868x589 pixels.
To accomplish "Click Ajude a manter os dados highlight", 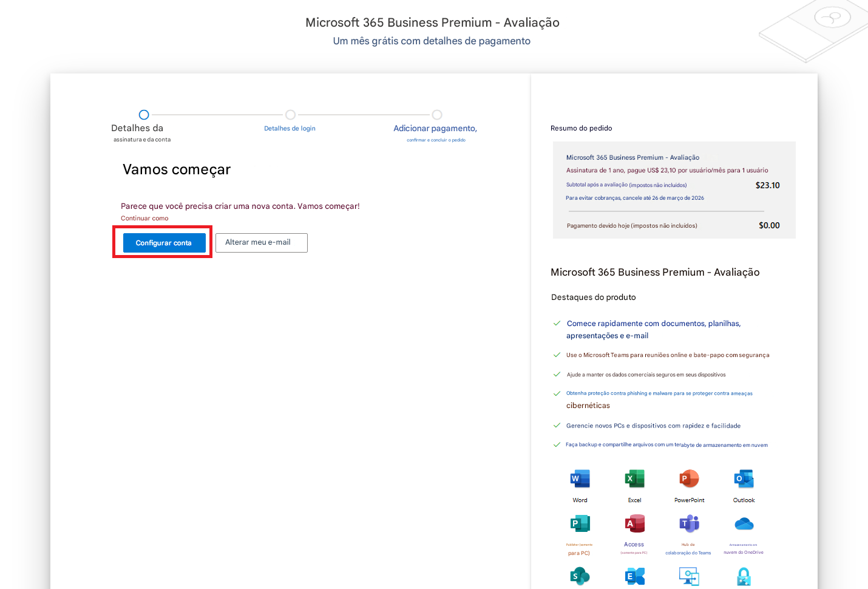I will coord(646,375).
